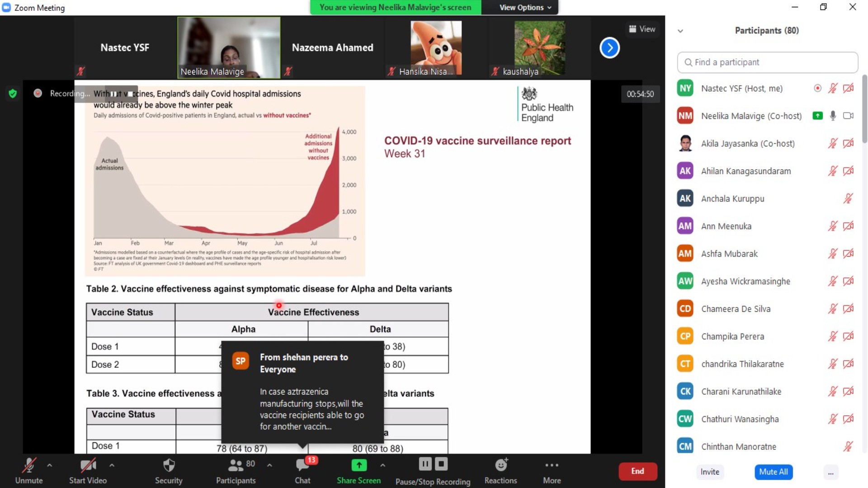The height and width of the screenshot is (488, 868).
Task: Restore down the Zoom window
Action: (823, 7)
